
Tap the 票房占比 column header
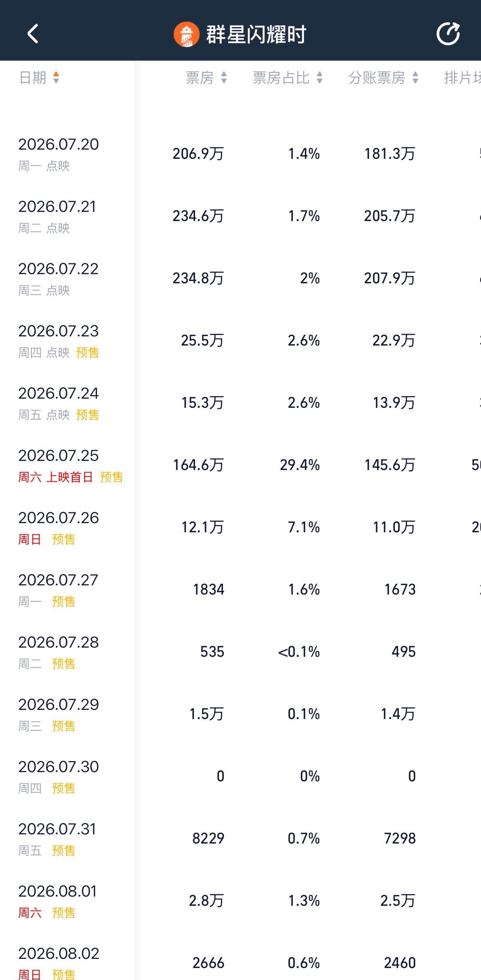[281, 77]
